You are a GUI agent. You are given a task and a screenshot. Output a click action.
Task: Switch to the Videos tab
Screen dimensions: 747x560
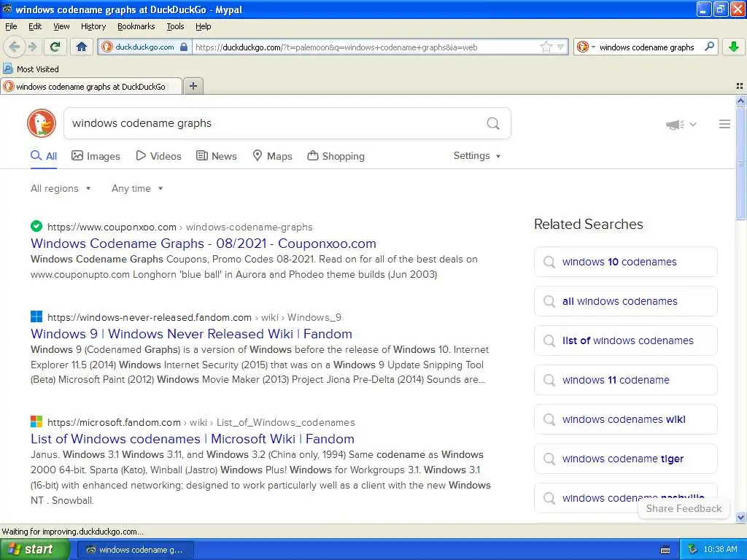point(158,156)
